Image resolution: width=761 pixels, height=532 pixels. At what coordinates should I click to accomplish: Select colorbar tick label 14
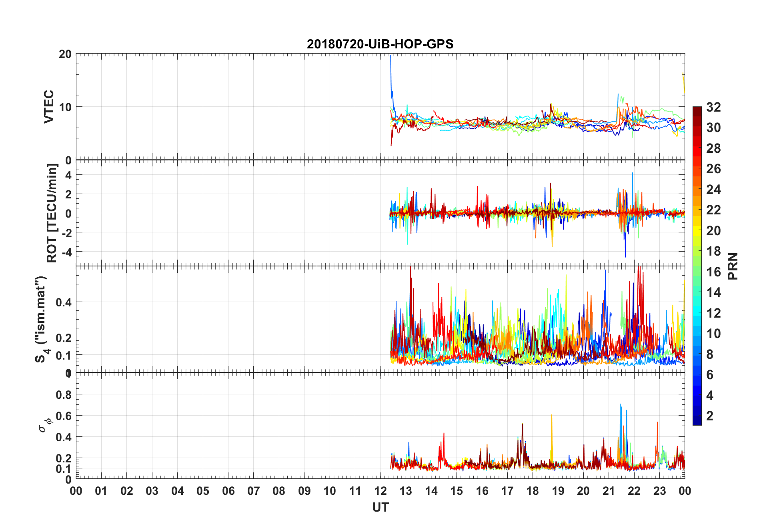point(713,292)
